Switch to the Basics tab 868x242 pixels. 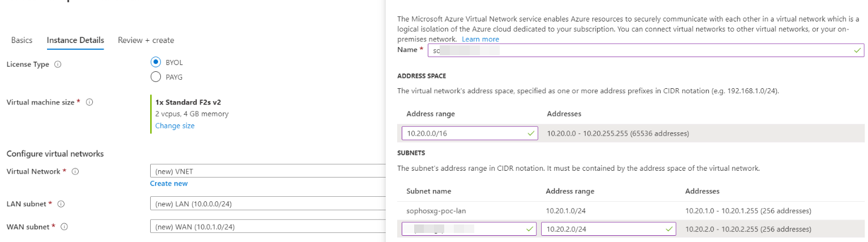pyautogui.click(x=22, y=40)
